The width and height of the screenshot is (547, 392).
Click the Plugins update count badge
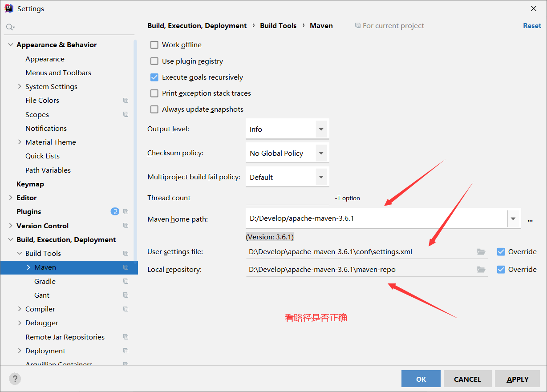115,211
